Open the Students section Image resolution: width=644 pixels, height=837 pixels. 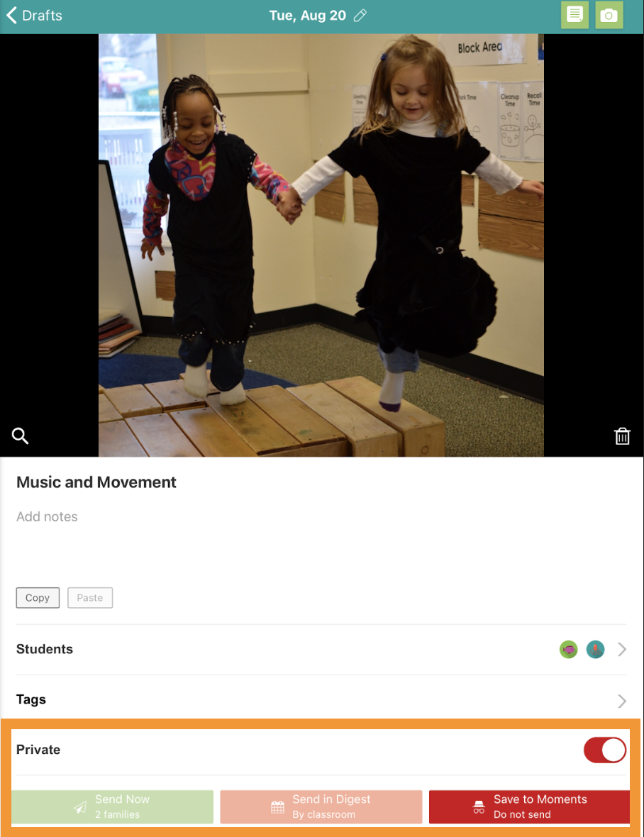click(x=321, y=650)
